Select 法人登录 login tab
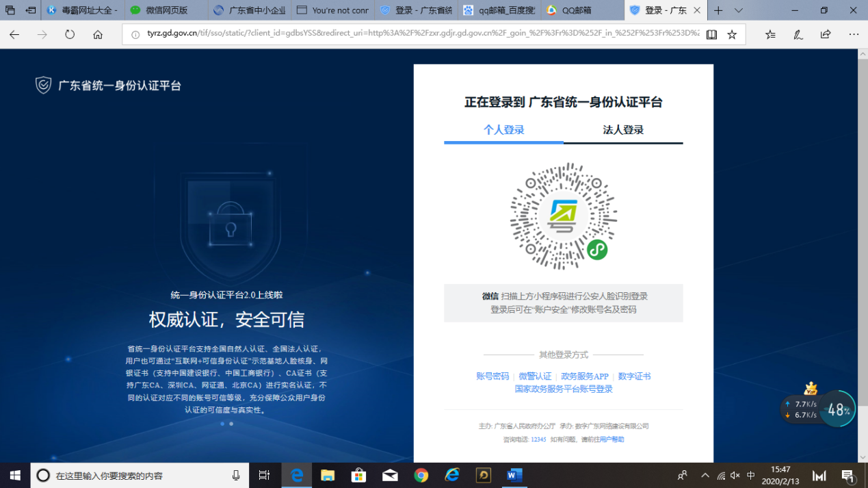 623,130
